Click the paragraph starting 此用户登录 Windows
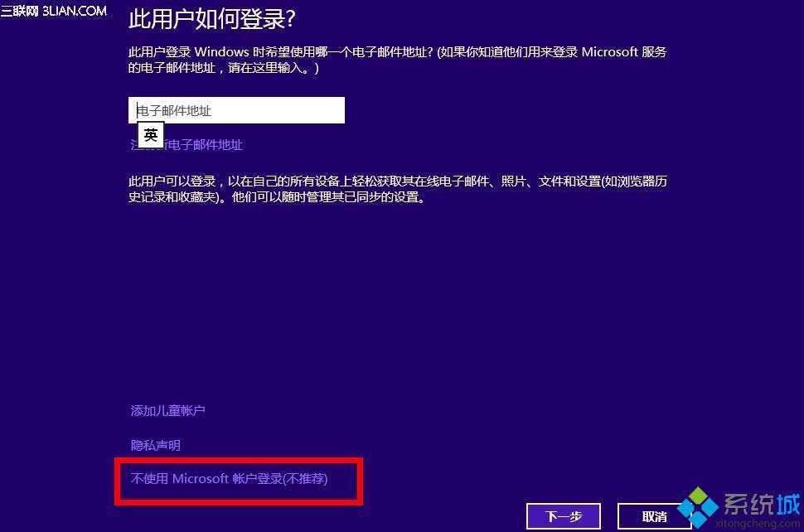The height and width of the screenshot is (532, 804). tap(397, 60)
